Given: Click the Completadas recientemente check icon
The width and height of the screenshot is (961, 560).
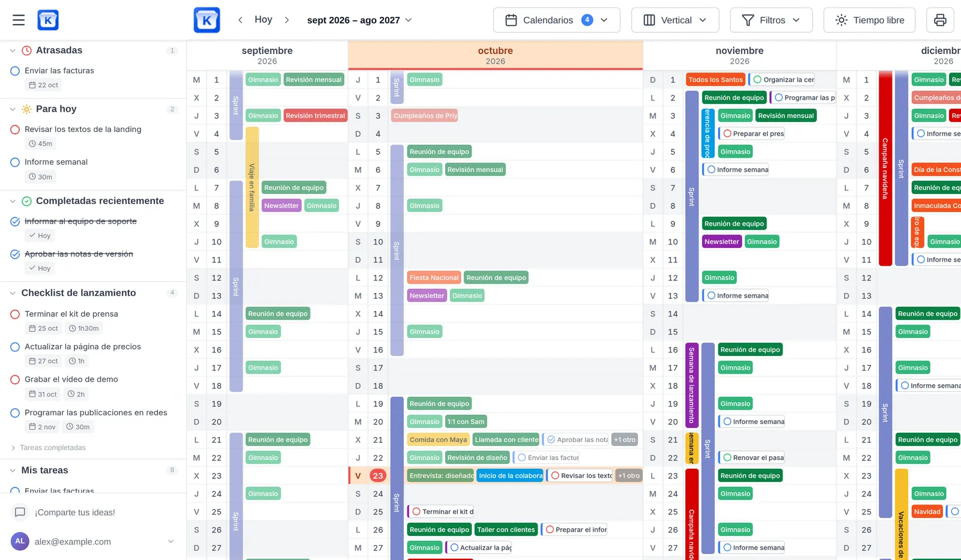Looking at the screenshot, I should tap(26, 201).
